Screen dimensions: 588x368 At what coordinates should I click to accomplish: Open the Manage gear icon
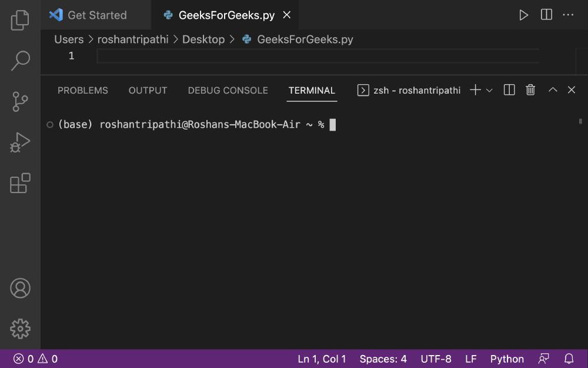tap(20, 329)
